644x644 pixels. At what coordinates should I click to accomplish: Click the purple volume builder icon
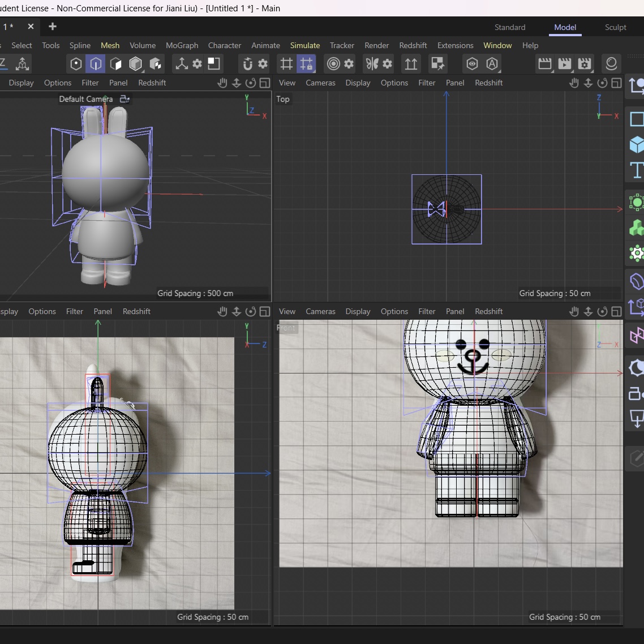tap(637, 282)
